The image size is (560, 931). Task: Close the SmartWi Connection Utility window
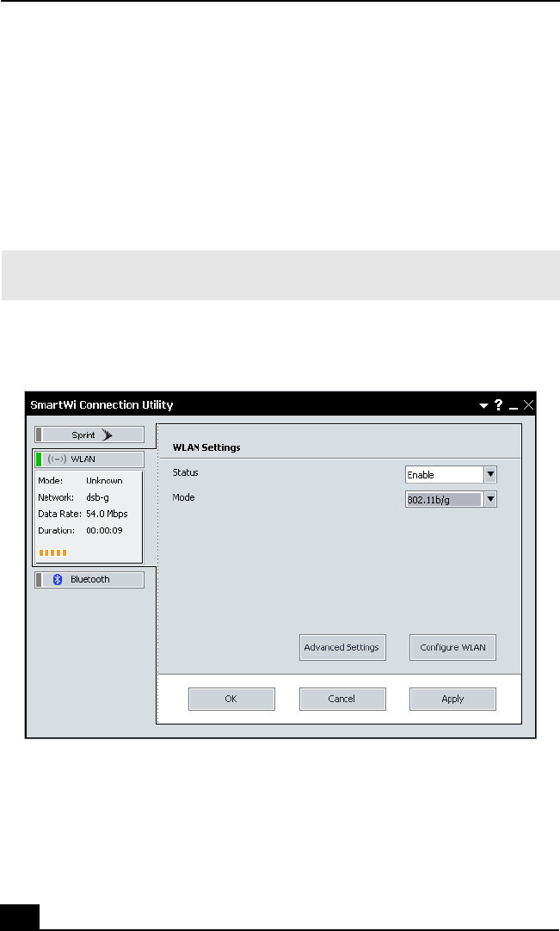[528, 405]
